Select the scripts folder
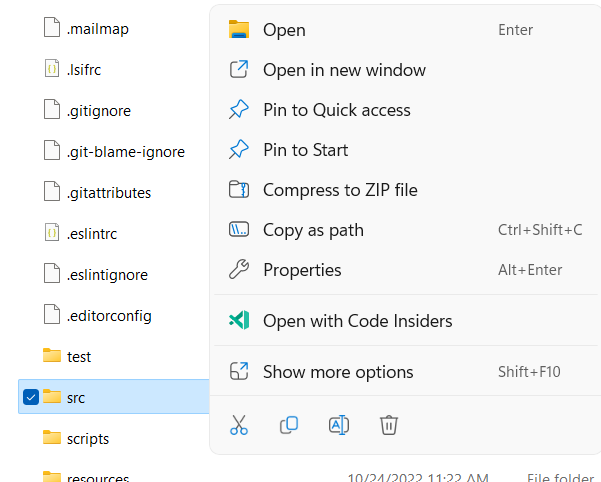Screen dimensions: 601x482 (87, 438)
